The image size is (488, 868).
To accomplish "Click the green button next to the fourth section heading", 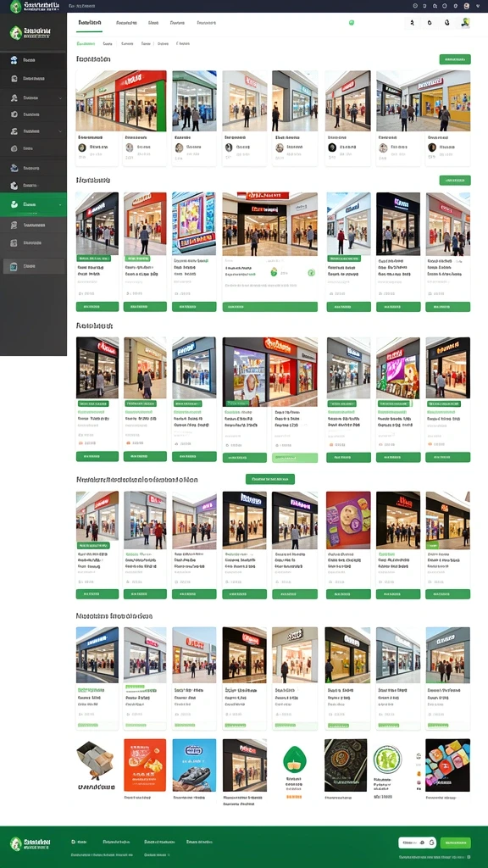I will click(x=270, y=479).
